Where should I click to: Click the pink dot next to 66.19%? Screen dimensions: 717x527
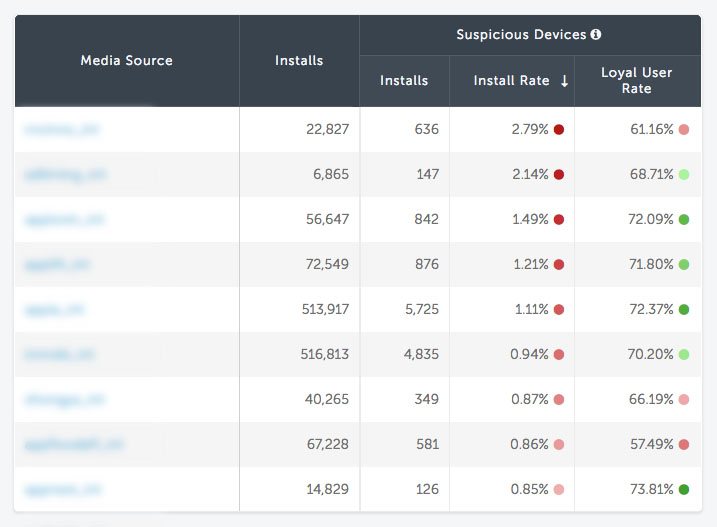pyautogui.click(x=684, y=399)
